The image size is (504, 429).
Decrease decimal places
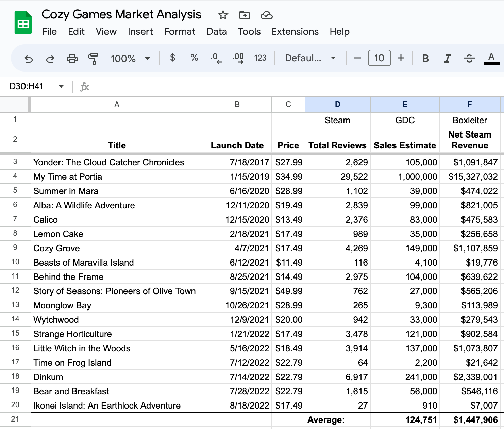click(216, 58)
